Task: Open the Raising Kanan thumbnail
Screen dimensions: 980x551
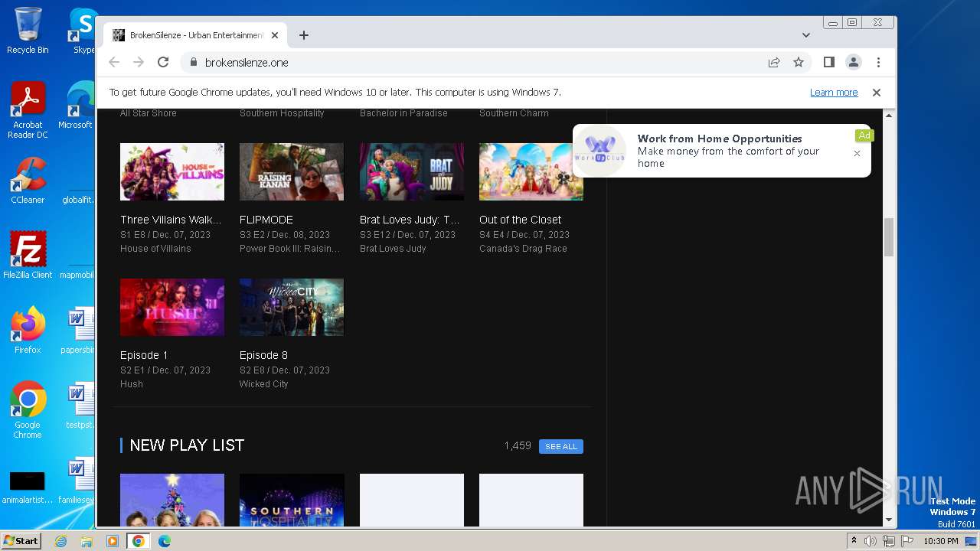Action: [292, 171]
